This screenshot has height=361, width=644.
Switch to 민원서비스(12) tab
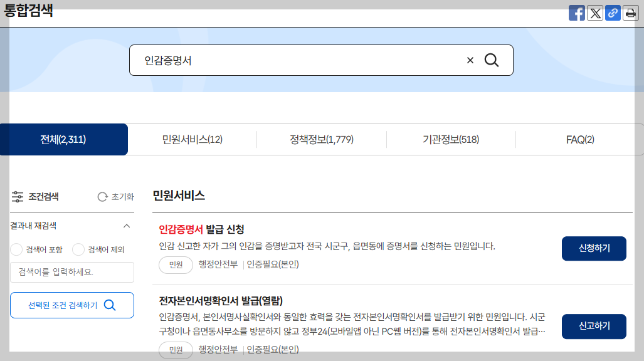[x=193, y=140]
